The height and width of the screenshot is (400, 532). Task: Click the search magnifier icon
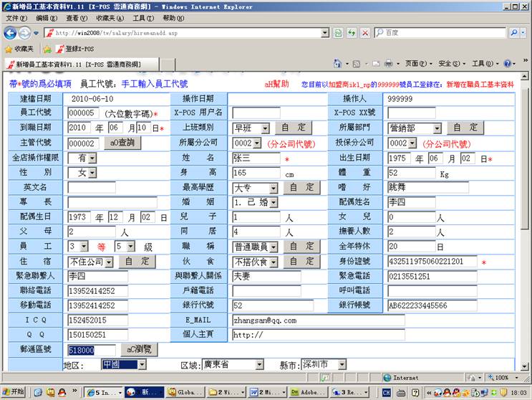pos(513,33)
